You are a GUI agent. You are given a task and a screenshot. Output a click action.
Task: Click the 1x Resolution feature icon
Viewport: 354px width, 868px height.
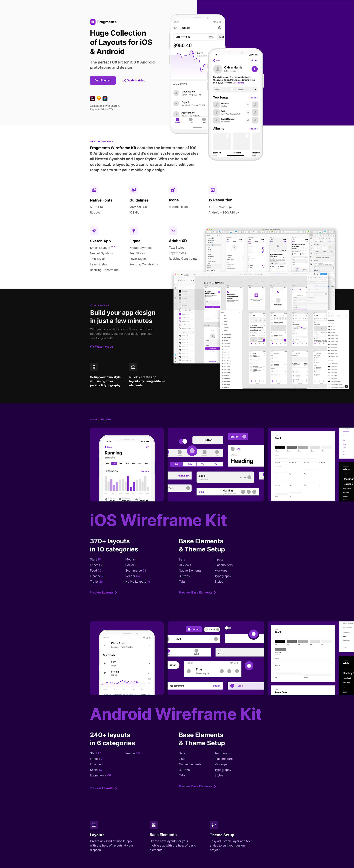pyautogui.click(x=213, y=190)
